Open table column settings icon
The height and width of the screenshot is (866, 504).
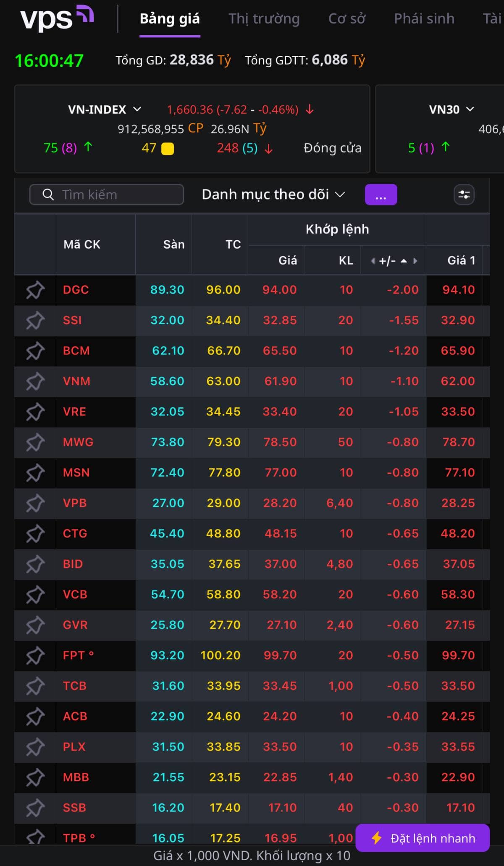click(464, 194)
